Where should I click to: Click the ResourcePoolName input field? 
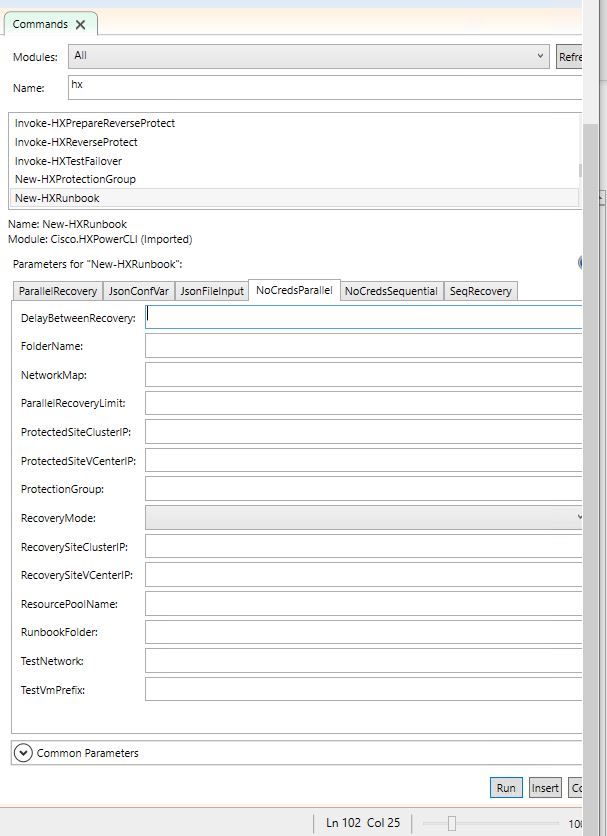(x=363, y=604)
